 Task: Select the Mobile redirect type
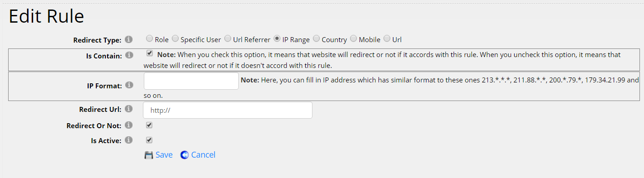354,39
